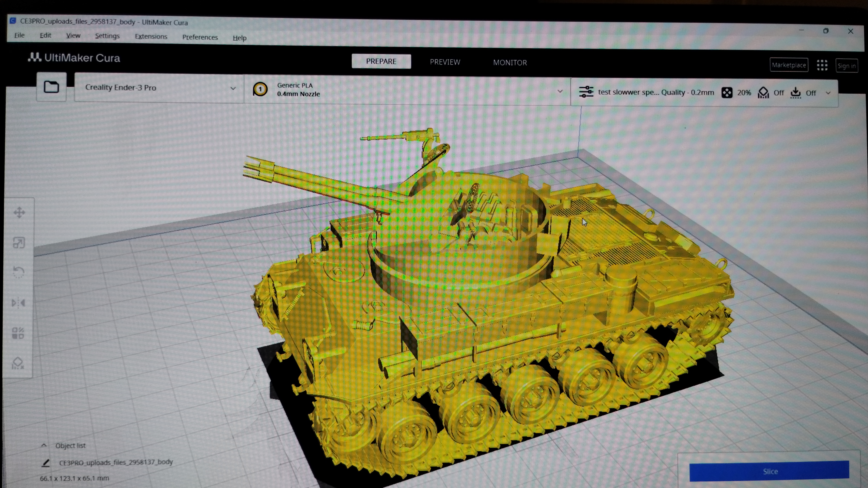Click the 'test slowwer spe... Quality - 0.2mm' profile text
868x488 pixels.
point(656,92)
